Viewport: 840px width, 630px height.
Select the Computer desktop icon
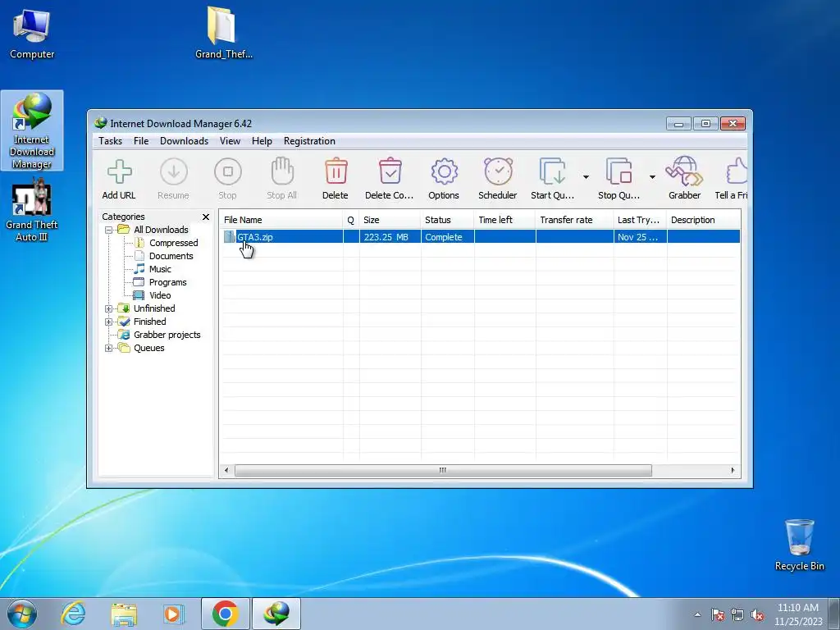(x=32, y=34)
